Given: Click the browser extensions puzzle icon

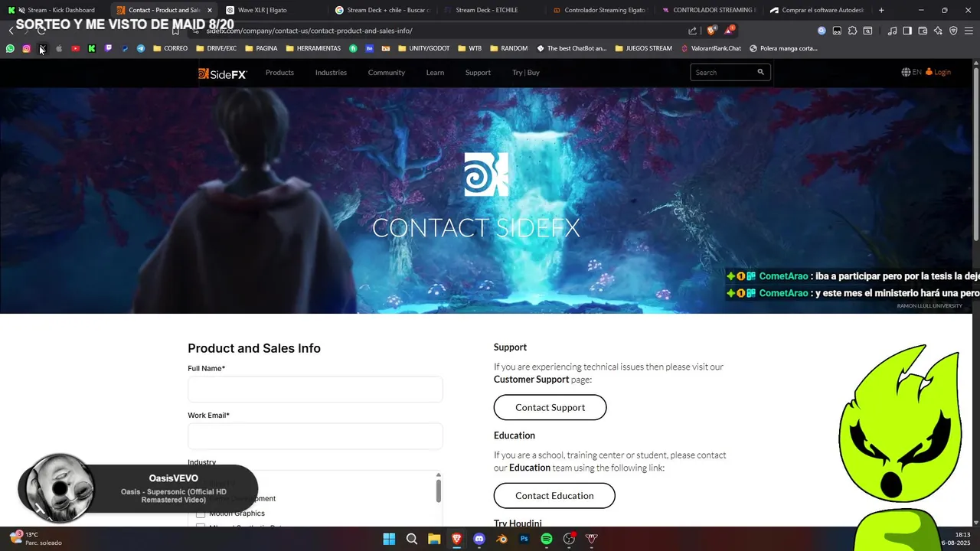Looking at the screenshot, I should tap(852, 31).
